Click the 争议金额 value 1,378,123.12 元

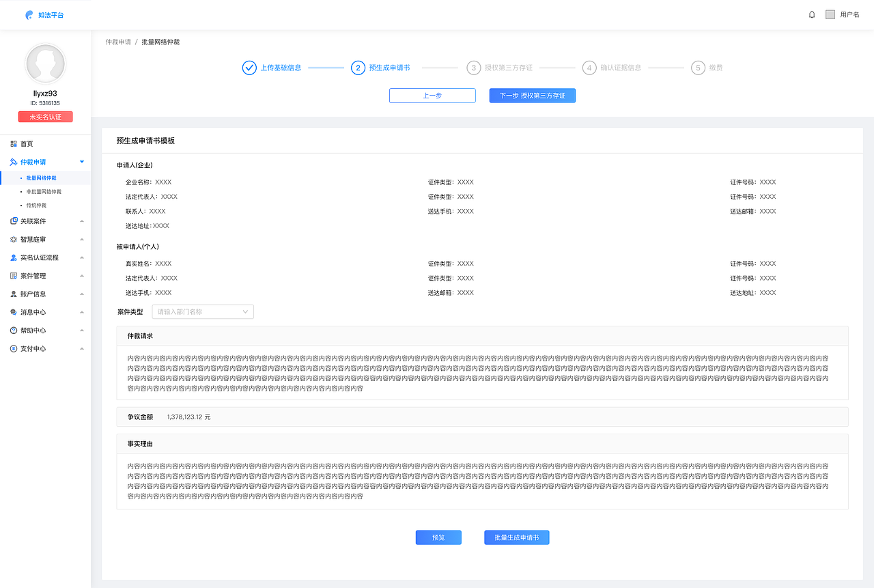coord(189,417)
